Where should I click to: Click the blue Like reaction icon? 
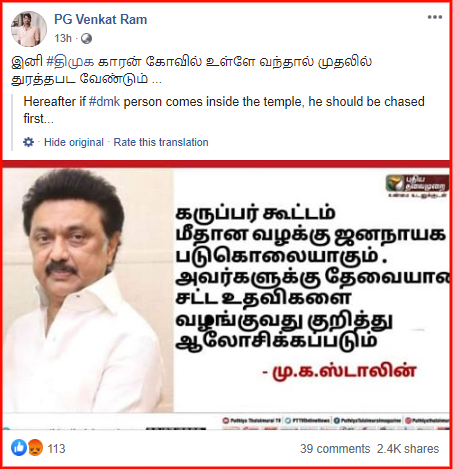pyautogui.click(x=19, y=447)
